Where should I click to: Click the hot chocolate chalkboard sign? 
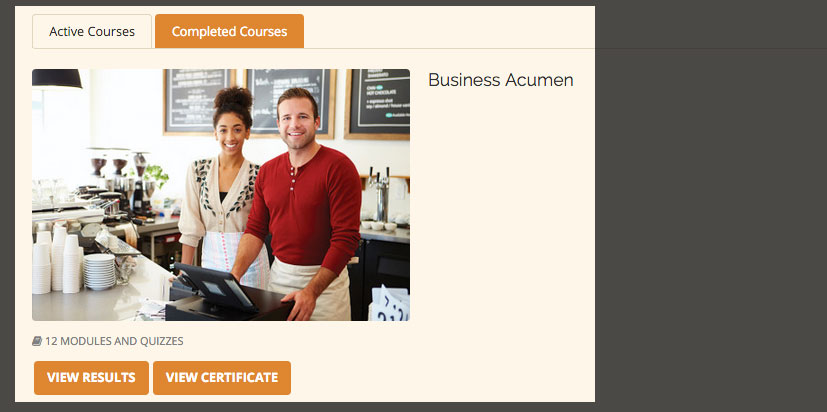(378, 104)
